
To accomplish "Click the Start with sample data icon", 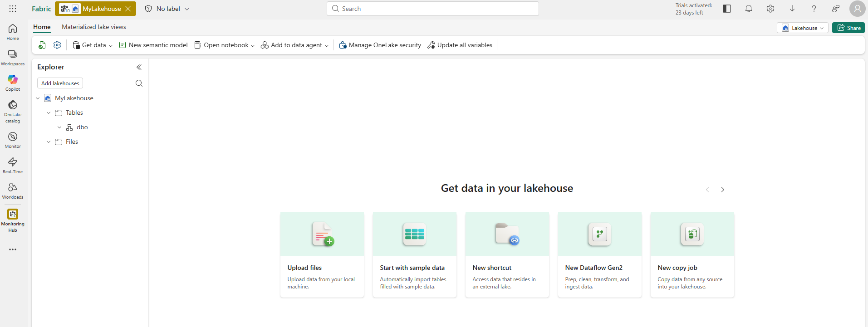I will pyautogui.click(x=414, y=234).
